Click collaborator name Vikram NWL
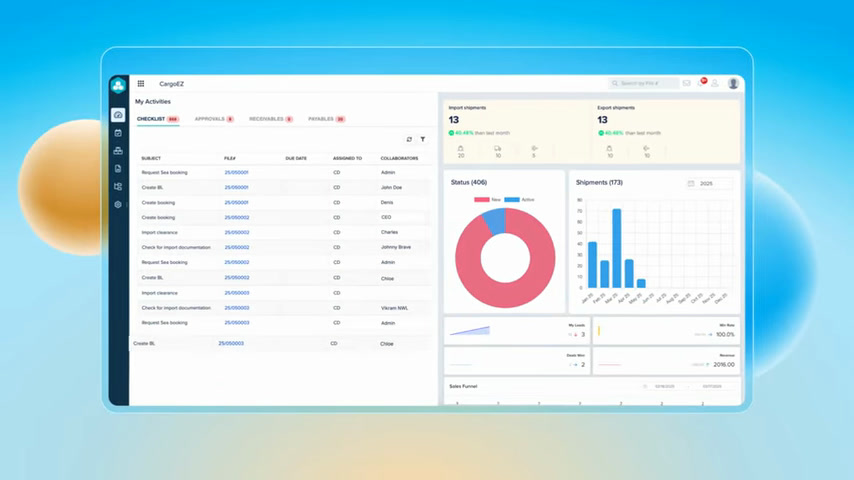Image resolution: width=854 pixels, height=480 pixels. [x=394, y=308]
